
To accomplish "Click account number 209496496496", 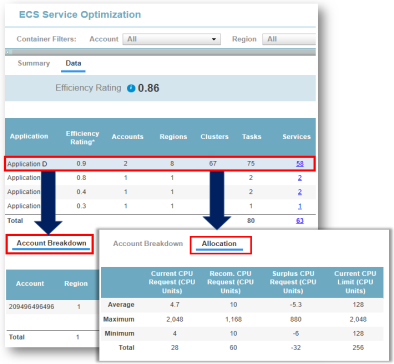I will pos(31,307).
